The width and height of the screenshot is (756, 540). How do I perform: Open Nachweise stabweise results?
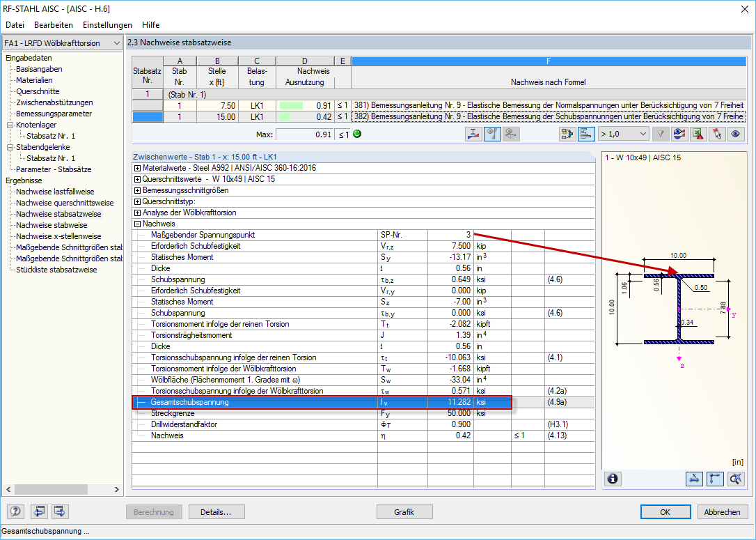[52, 225]
